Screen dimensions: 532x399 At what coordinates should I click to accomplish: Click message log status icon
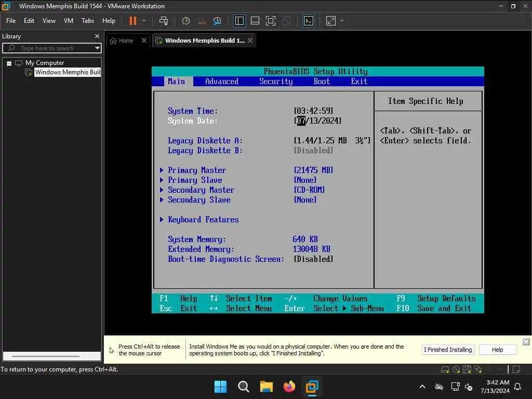click(x=516, y=369)
